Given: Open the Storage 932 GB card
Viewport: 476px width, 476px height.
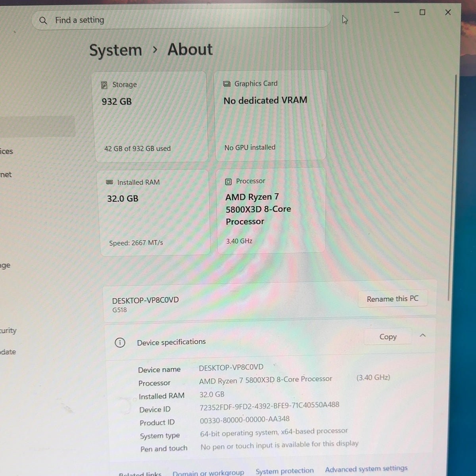Looking at the screenshot, I should click(x=152, y=117).
